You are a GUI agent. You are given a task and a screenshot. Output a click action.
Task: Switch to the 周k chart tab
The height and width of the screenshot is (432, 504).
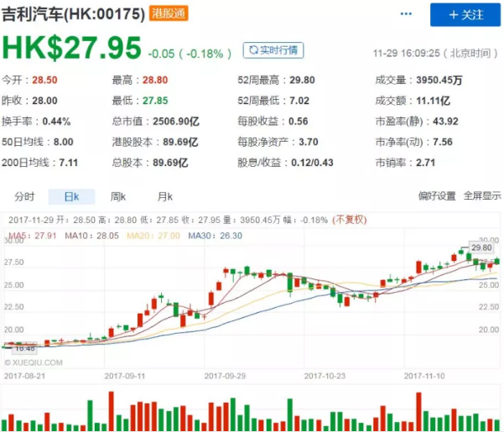pos(118,196)
